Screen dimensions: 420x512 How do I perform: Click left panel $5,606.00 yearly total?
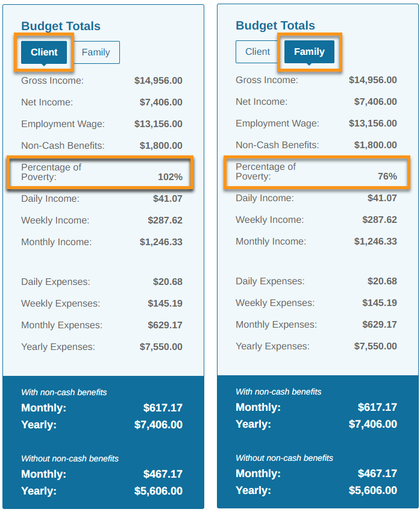tap(158, 491)
